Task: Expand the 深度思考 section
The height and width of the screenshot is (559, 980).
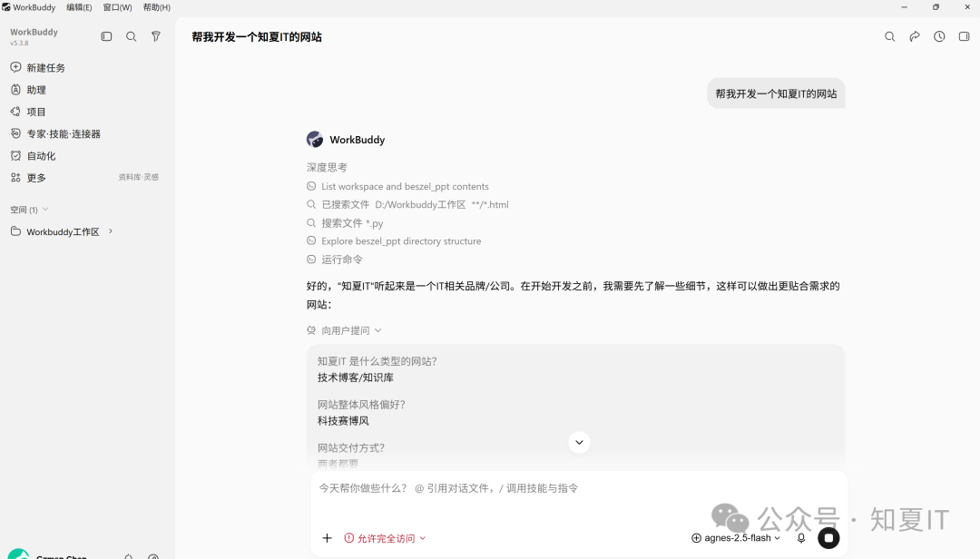Action: click(327, 168)
